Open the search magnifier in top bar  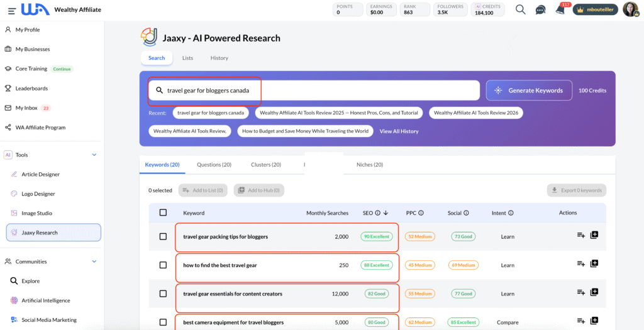520,9
